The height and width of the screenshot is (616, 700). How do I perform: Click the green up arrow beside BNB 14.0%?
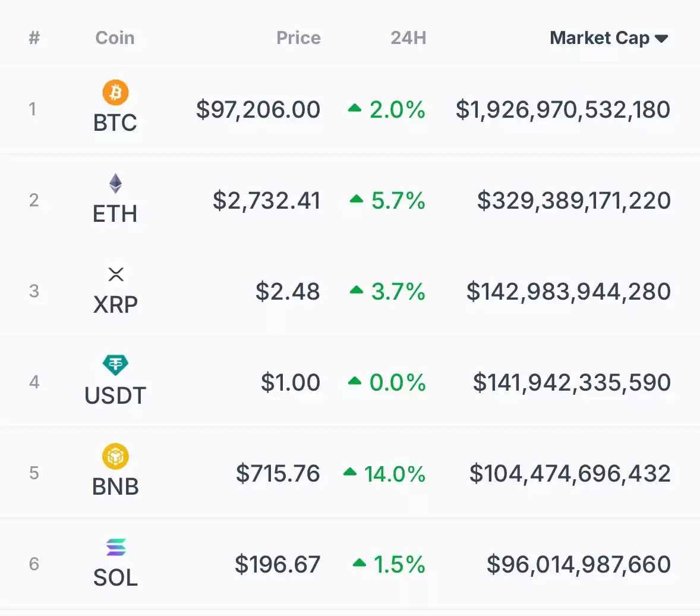click(x=350, y=472)
